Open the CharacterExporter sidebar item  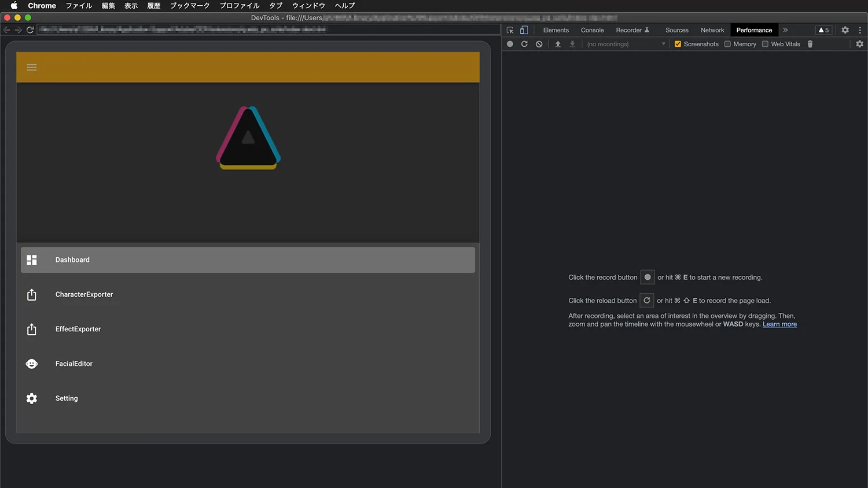click(84, 294)
